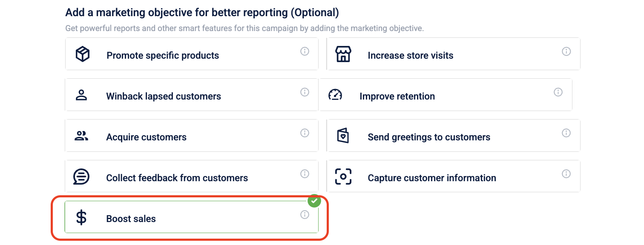Choose the Acquire customers objective
Viewport: 644px width, 245px height.
[x=146, y=137]
